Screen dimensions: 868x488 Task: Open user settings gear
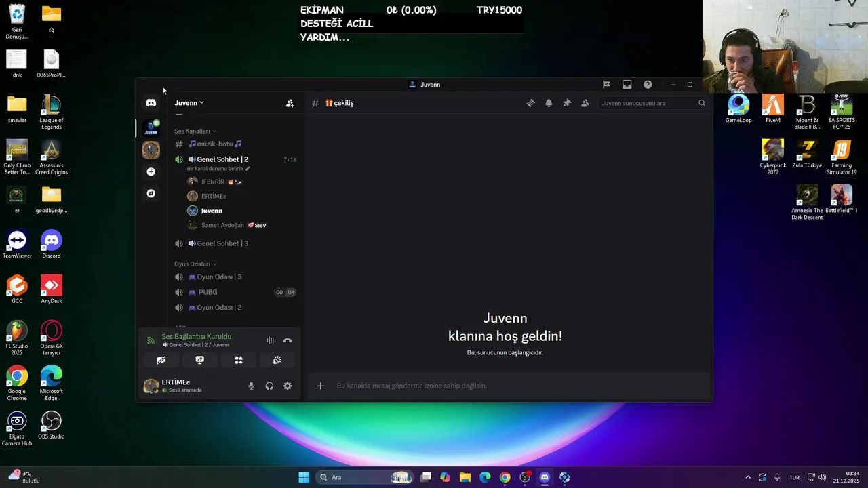click(x=288, y=386)
